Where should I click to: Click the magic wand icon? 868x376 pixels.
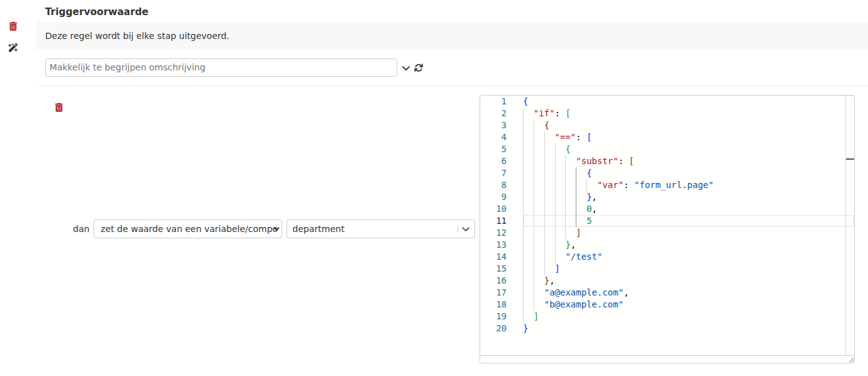[x=13, y=48]
